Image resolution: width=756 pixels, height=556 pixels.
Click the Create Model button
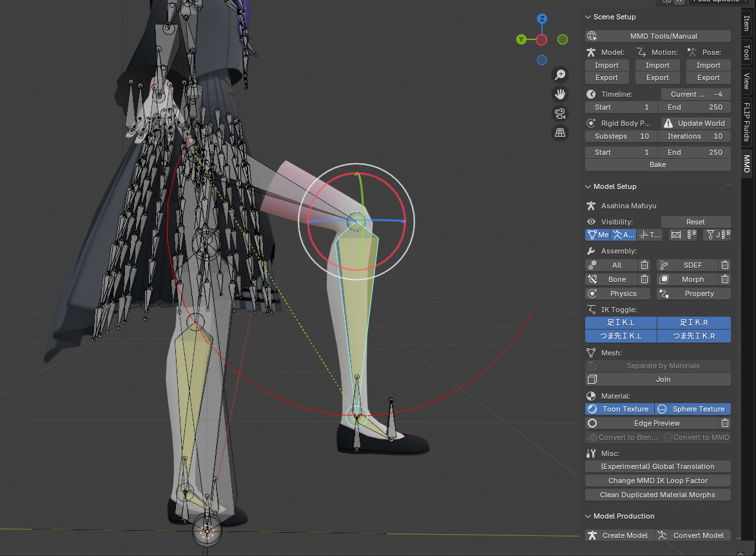[619, 535]
